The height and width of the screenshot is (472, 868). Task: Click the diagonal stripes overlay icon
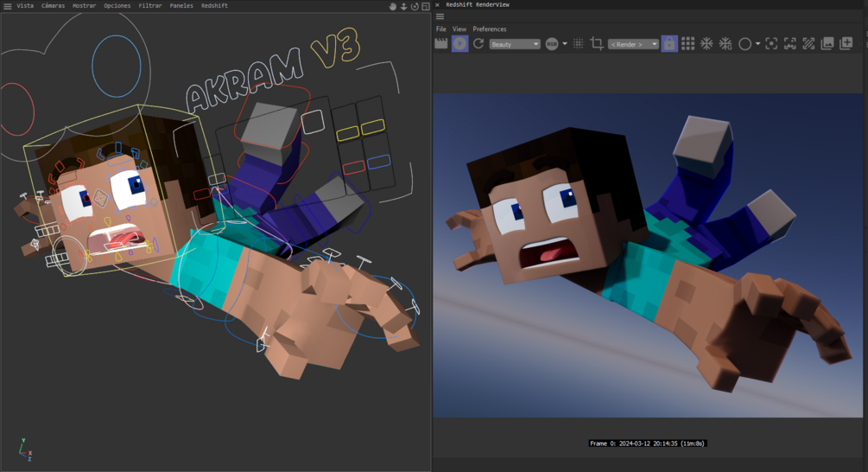(x=808, y=44)
